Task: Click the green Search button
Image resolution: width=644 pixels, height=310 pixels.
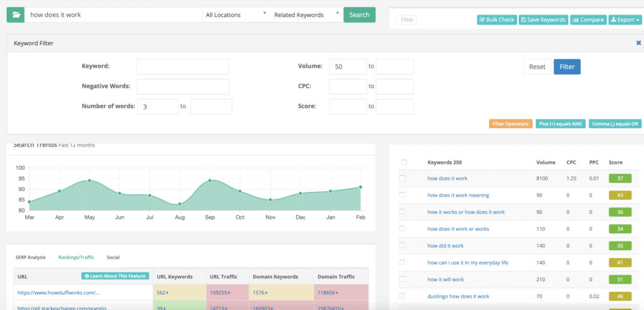Action: [x=359, y=15]
